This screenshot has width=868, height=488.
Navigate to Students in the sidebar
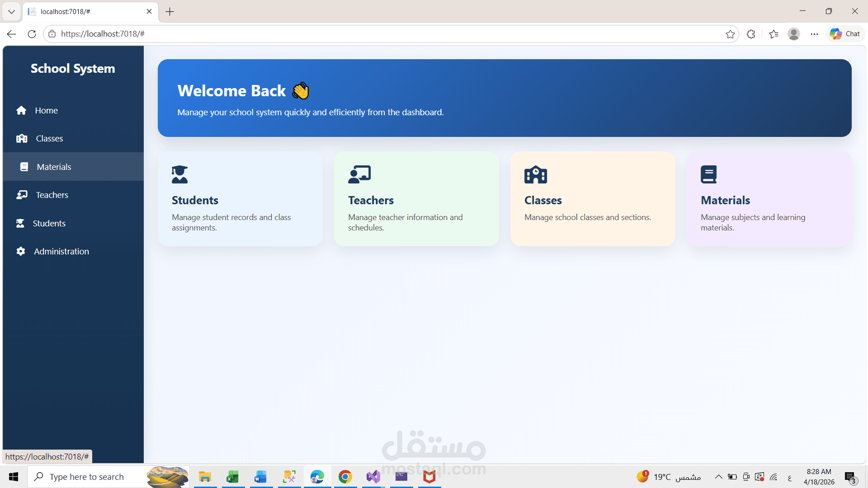point(73,223)
